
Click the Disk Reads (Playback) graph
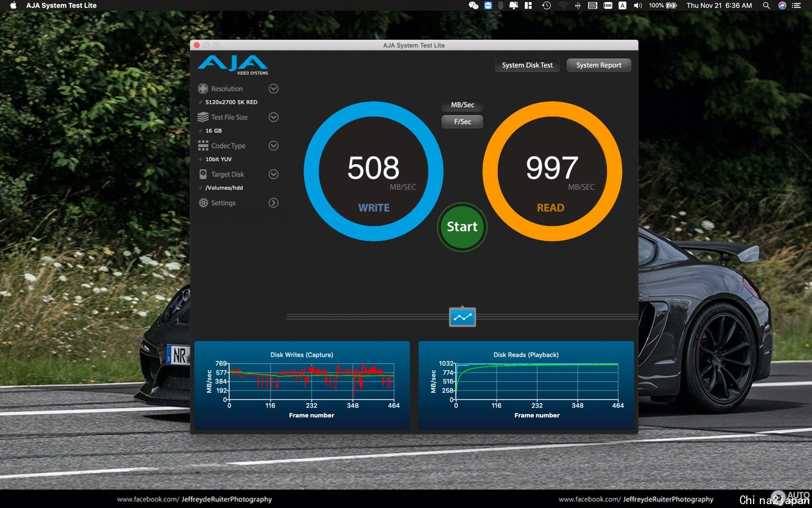point(526,386)
